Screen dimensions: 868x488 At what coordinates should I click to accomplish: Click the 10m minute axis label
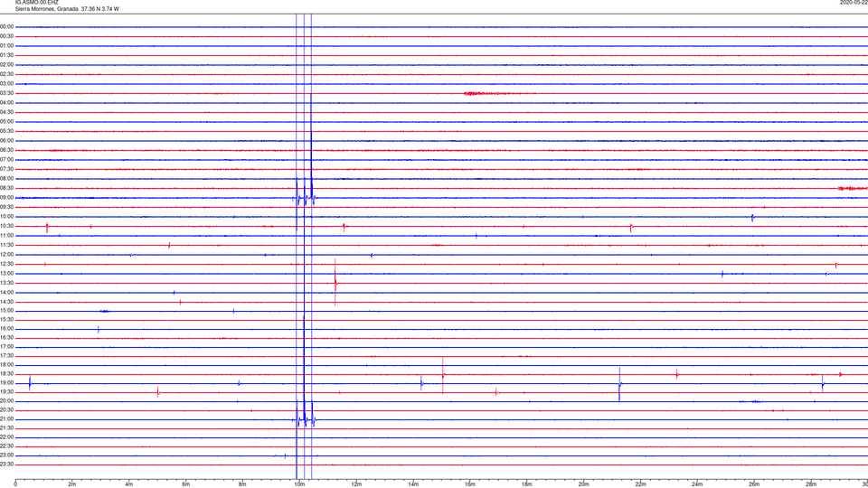tap(299, 484)
